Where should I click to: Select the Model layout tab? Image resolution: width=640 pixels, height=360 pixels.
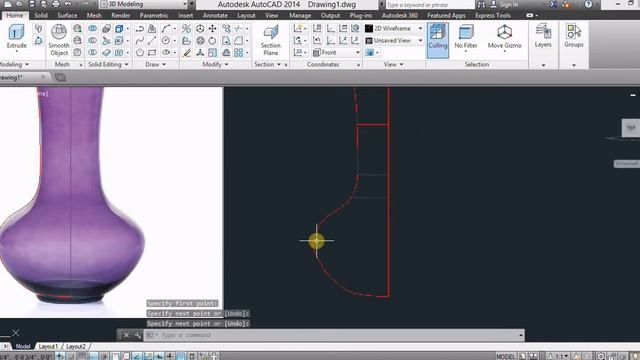click(x=23, y=347)
